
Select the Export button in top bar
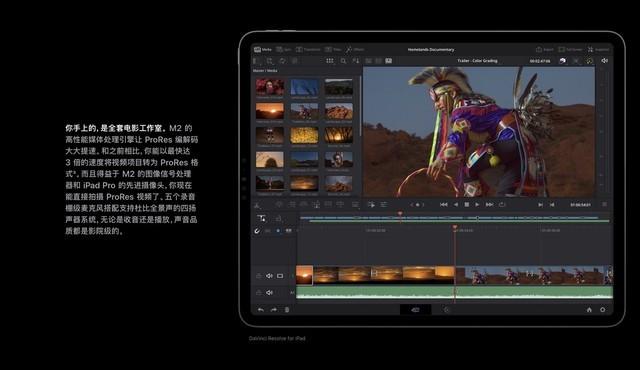pos(544,49)
